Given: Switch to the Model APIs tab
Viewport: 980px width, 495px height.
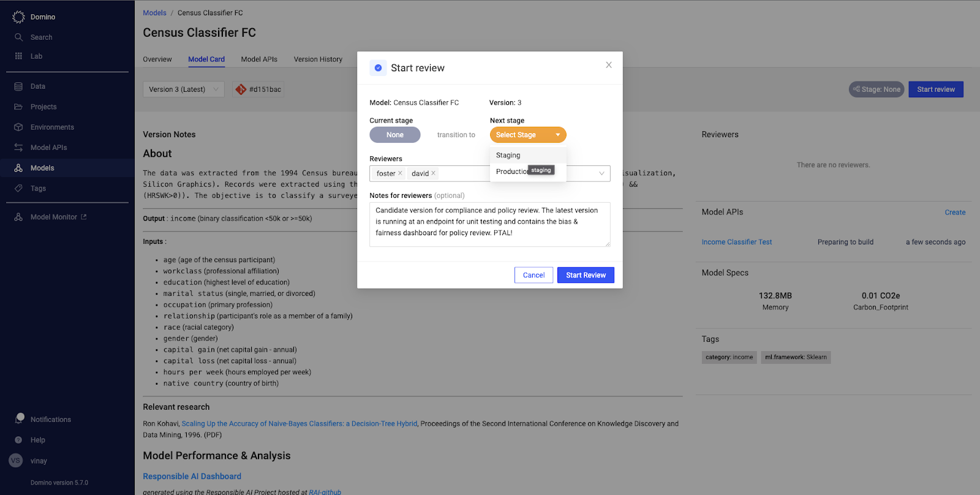Looking at the screenshot, I should coord(259,59).
